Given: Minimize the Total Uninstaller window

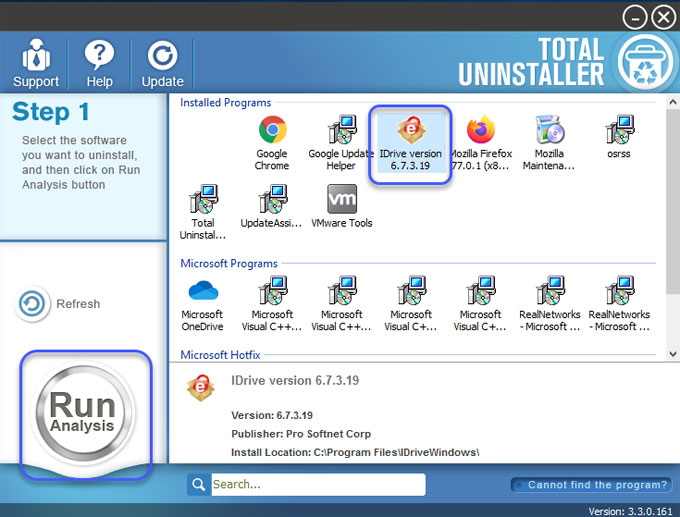Looking at the screenshot, I should click(635, 18).
